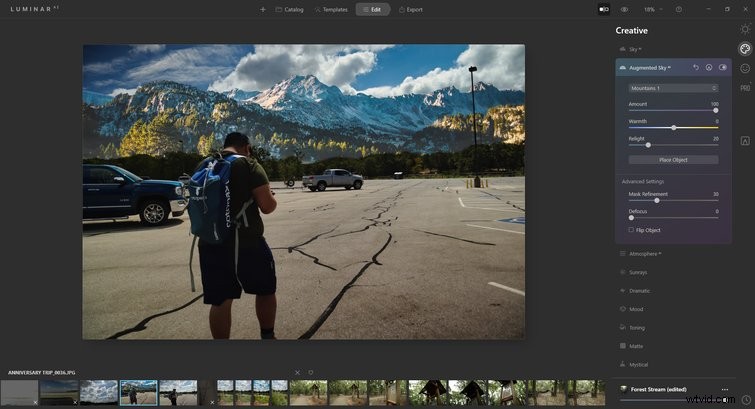Click the Sky cloud icon
Screen dimensions: 755x409
point(623,49)
